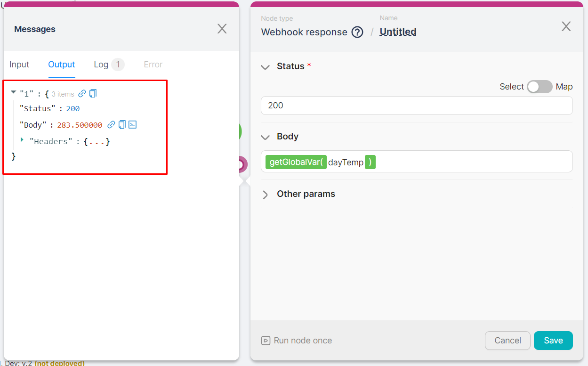Click link icon on Body value row
Viewport: 588px width, 366px height.
coord(111,125)
